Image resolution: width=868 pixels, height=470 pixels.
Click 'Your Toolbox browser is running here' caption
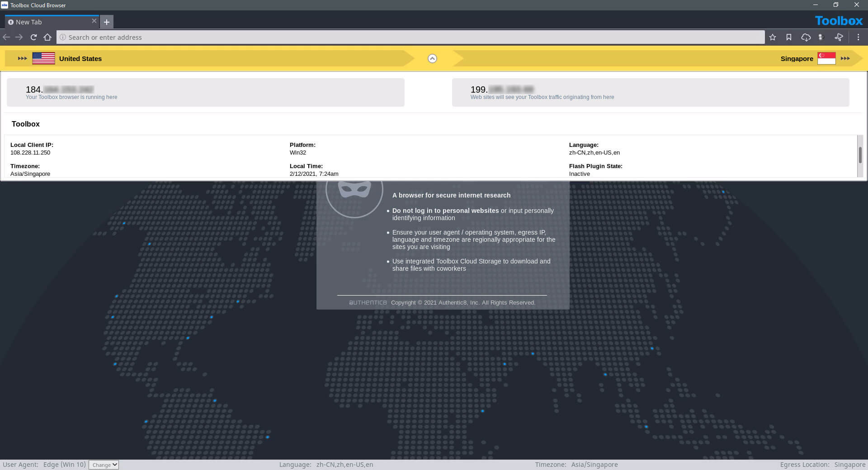(71, 97)
